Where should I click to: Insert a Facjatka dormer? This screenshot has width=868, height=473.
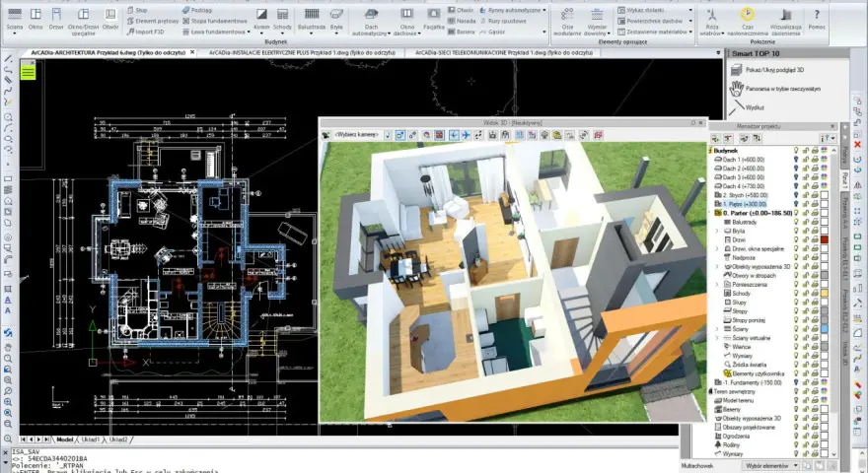[433, 19]
